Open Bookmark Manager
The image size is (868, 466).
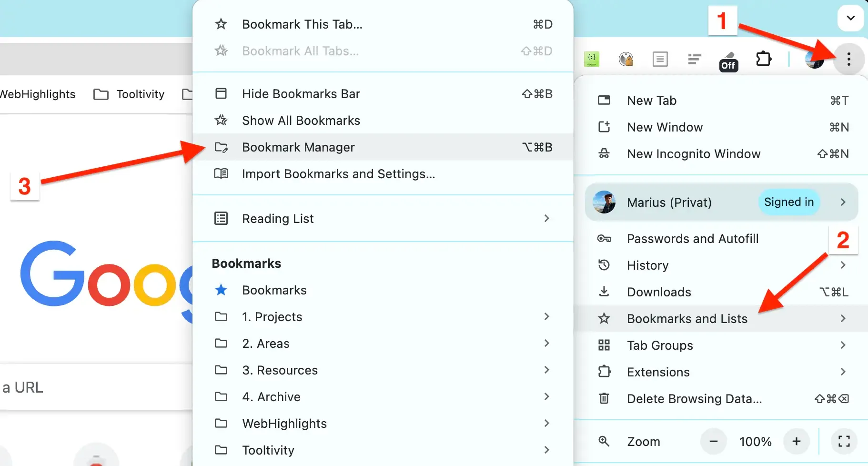(x=383, y=147)
